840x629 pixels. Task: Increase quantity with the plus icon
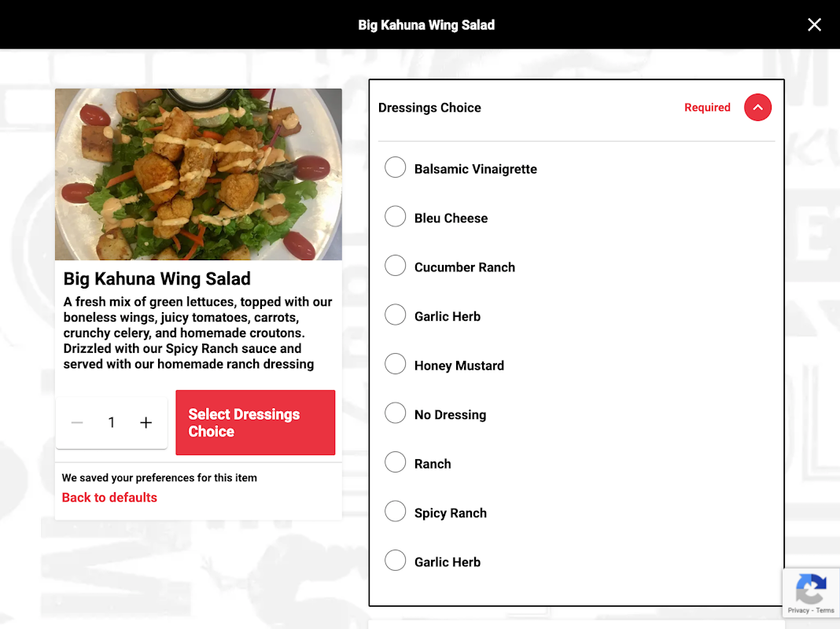(x=146, y=422)
